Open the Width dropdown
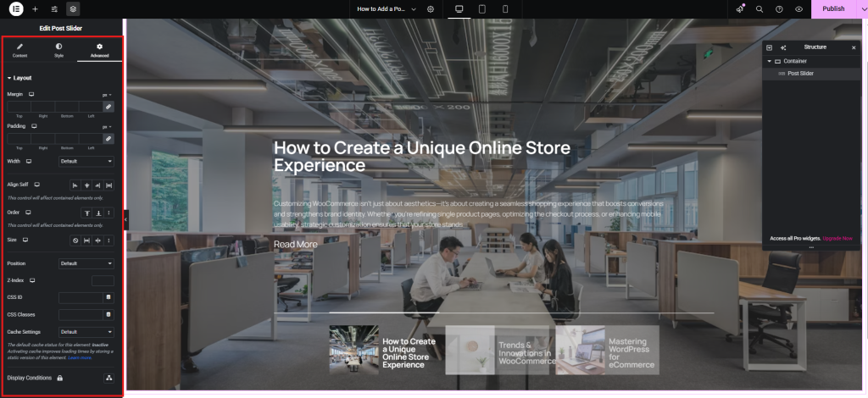 click(x=86, y=161)
